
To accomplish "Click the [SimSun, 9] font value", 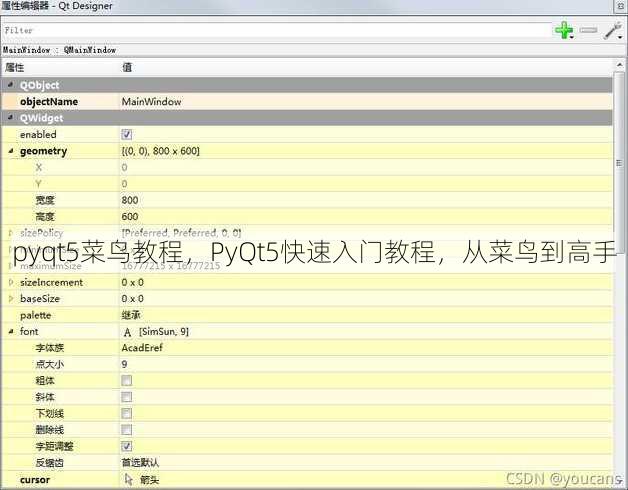I will point(164,332).
